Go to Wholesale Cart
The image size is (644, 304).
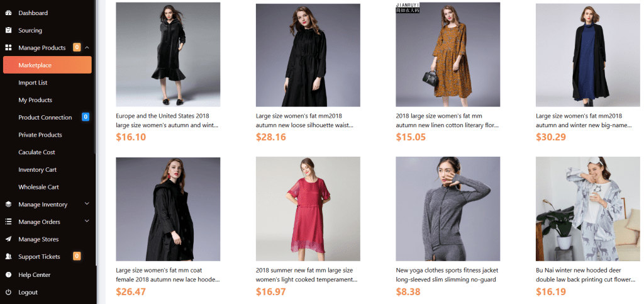37,187
